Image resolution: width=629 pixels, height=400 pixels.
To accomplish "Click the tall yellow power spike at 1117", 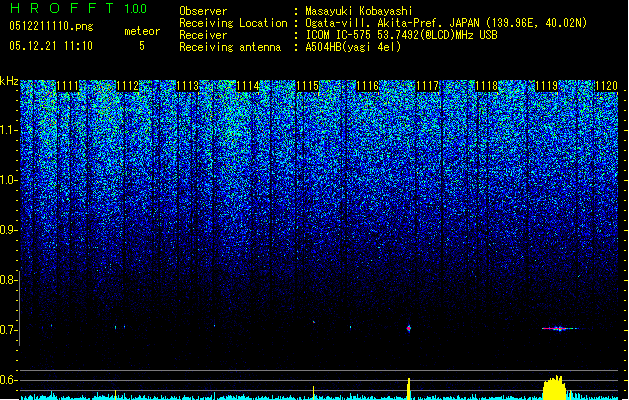I will click(x=409, y=388).
